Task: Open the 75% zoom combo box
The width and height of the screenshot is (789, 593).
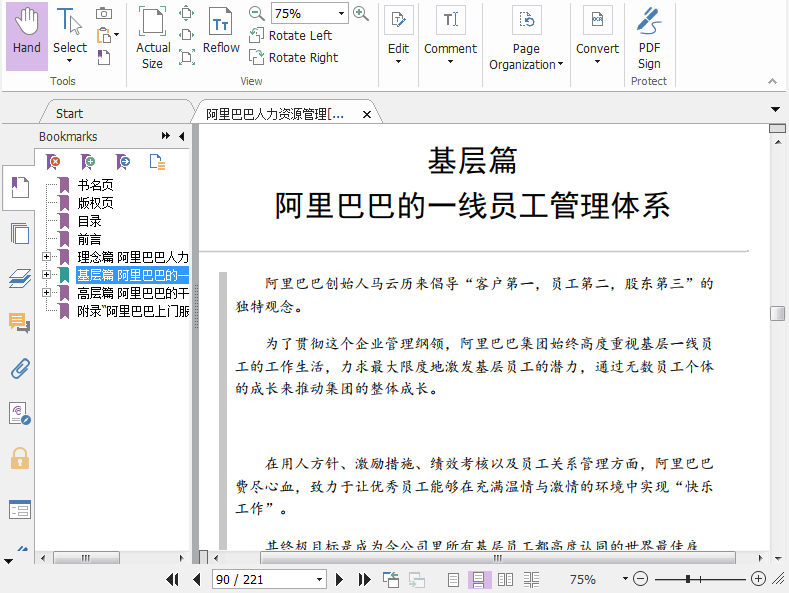Action: 309,14
